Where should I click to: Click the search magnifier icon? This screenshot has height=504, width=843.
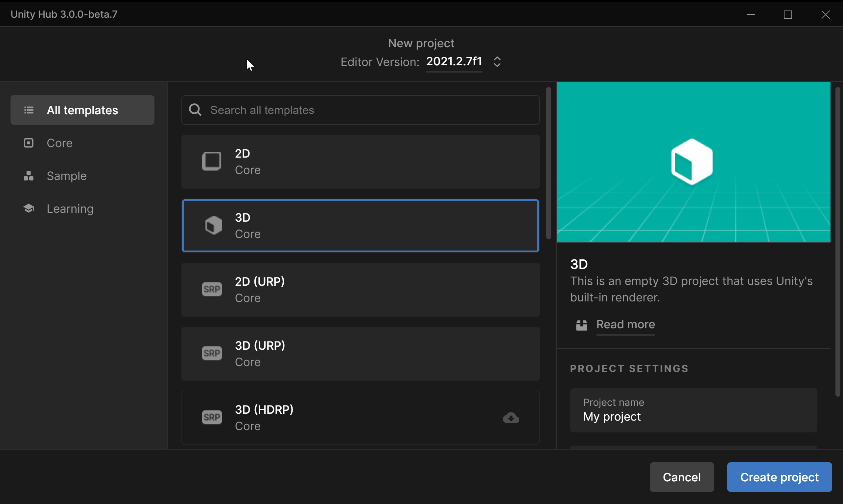click(x=195, y=110)
